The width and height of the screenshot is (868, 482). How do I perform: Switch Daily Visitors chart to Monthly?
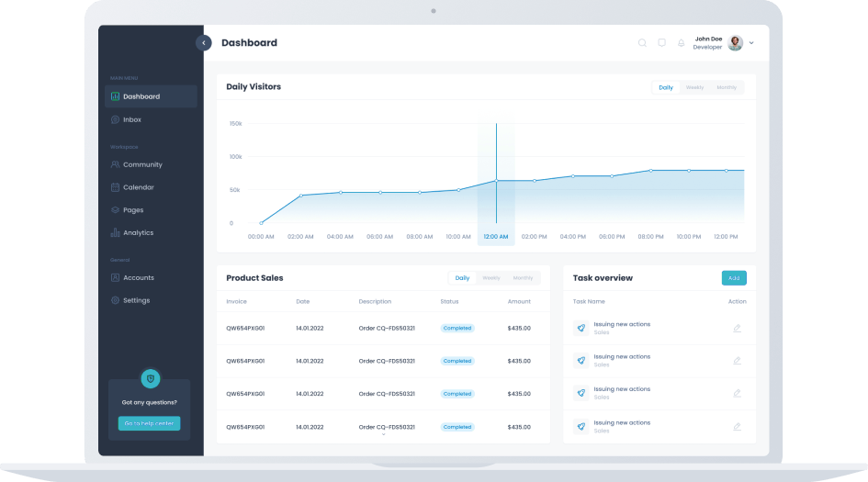[727, 87]
